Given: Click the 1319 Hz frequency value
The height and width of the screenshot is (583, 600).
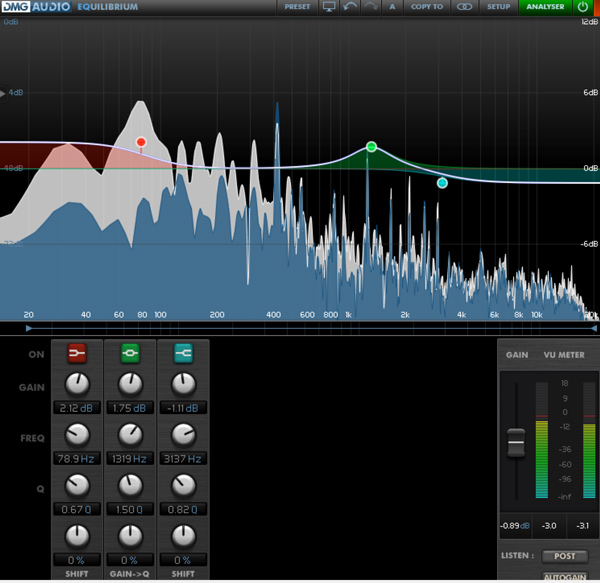Looking at the screenshot, I should [x=130, y=458].
